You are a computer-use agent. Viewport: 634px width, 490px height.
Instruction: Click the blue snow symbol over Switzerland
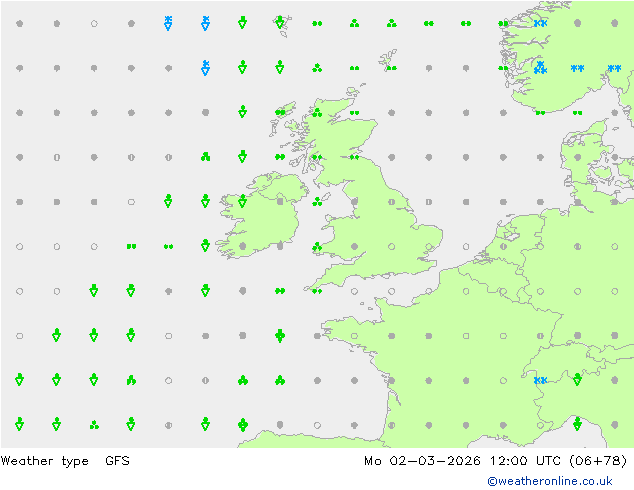(540, 380)
